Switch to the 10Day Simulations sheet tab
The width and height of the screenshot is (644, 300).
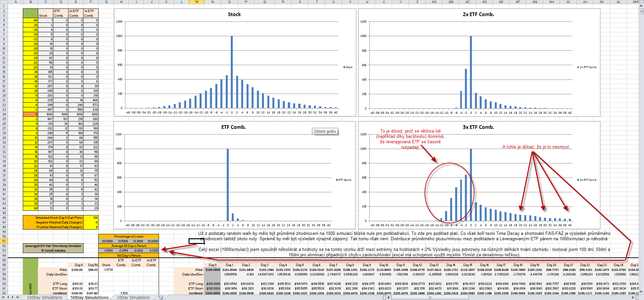click(133, 297)
